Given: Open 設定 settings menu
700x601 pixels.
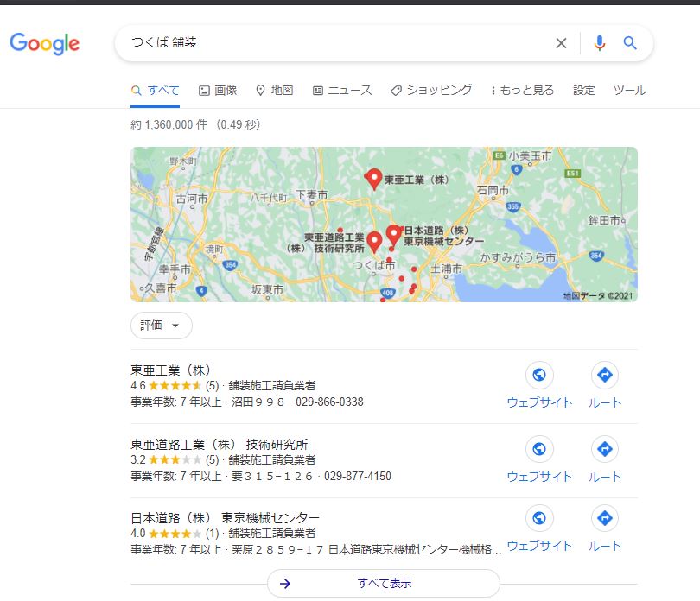Looking at the screenshot, I should point(584,91).
